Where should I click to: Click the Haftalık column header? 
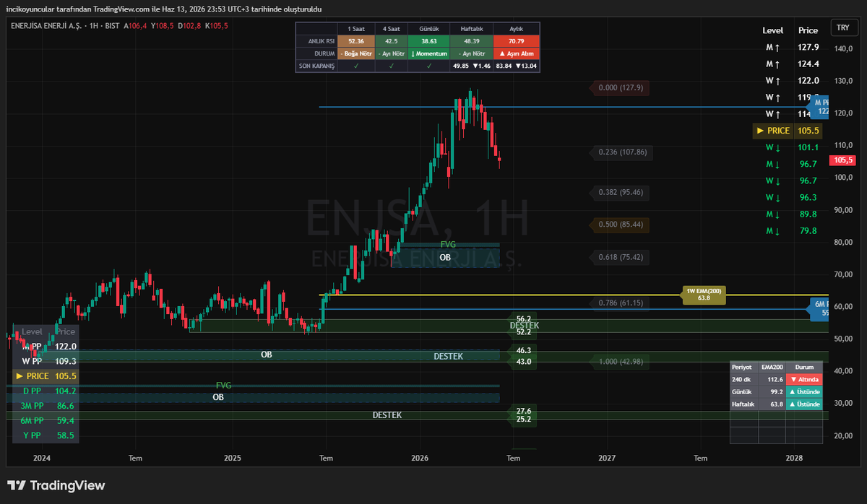tap(470, 28)
